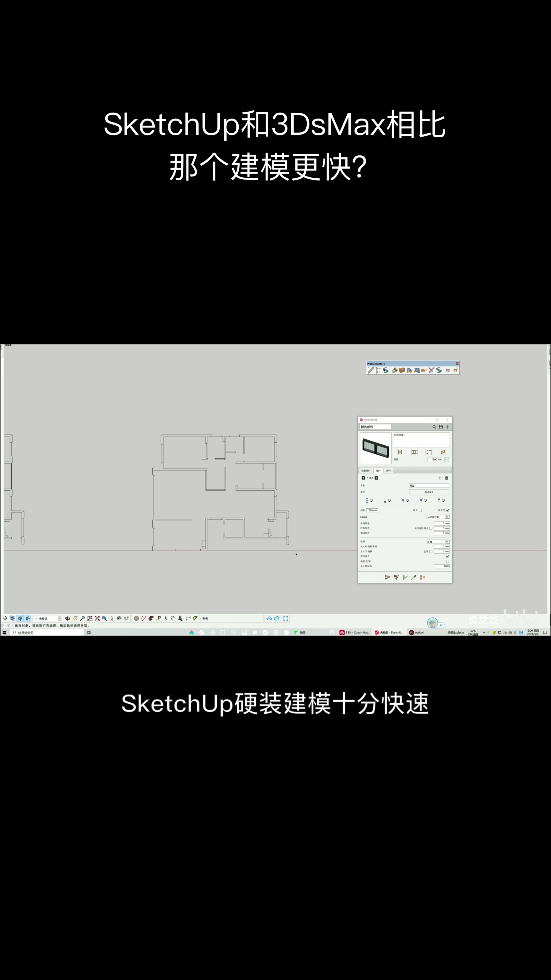Toggle the third placement checkbox
This screenshot has width=551, height=980.
coord(408,501)
